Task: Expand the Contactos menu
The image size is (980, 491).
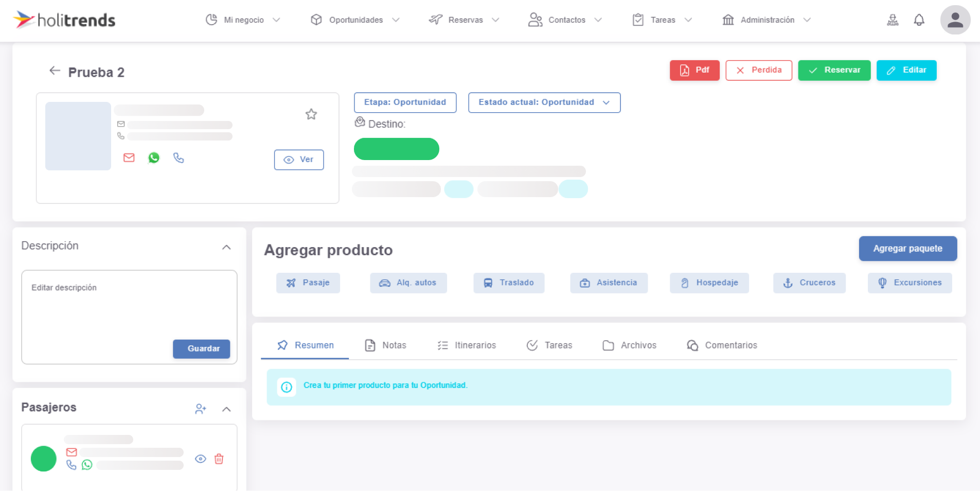Action: pos(565,20)
